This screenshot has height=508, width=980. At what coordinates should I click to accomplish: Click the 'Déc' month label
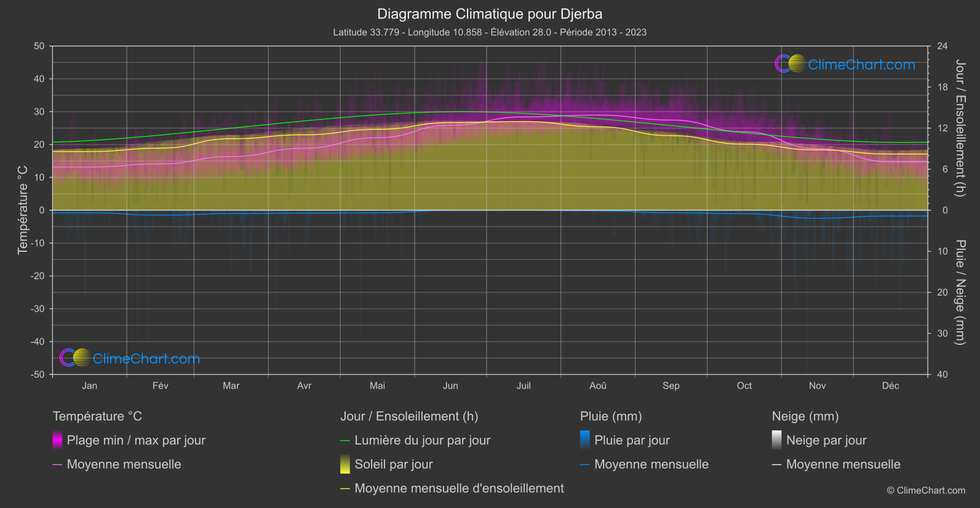[891, 385]
